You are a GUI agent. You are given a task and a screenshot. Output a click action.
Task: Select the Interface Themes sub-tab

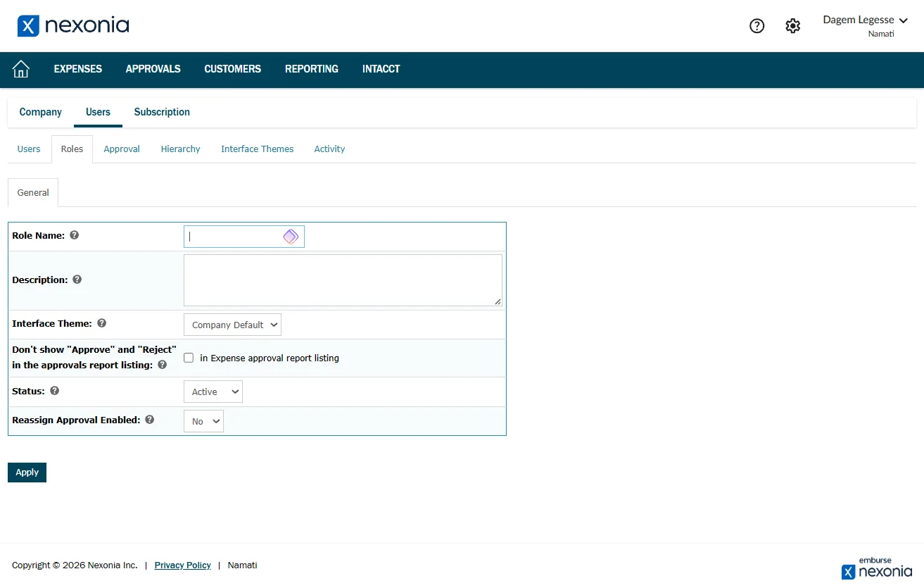tap(257, 149)
